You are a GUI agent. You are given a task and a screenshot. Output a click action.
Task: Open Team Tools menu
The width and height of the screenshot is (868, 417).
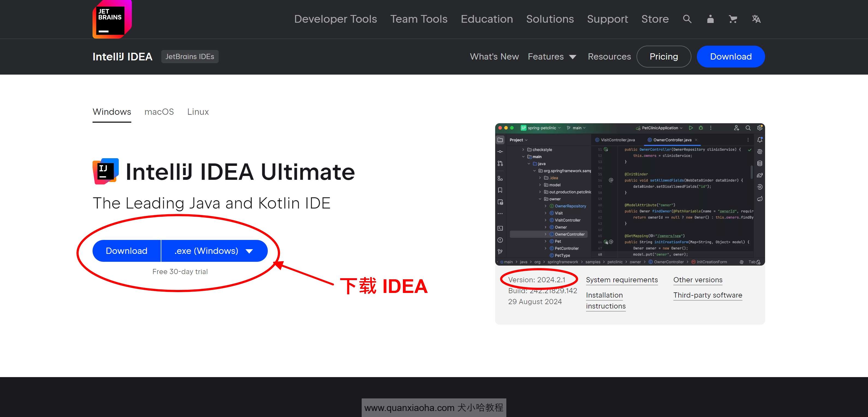point(419,19)
